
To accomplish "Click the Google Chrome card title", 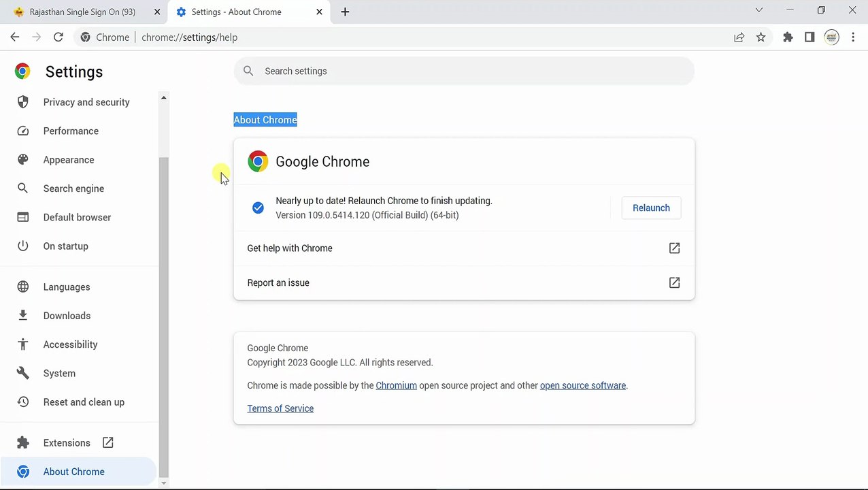I will 322,161.
